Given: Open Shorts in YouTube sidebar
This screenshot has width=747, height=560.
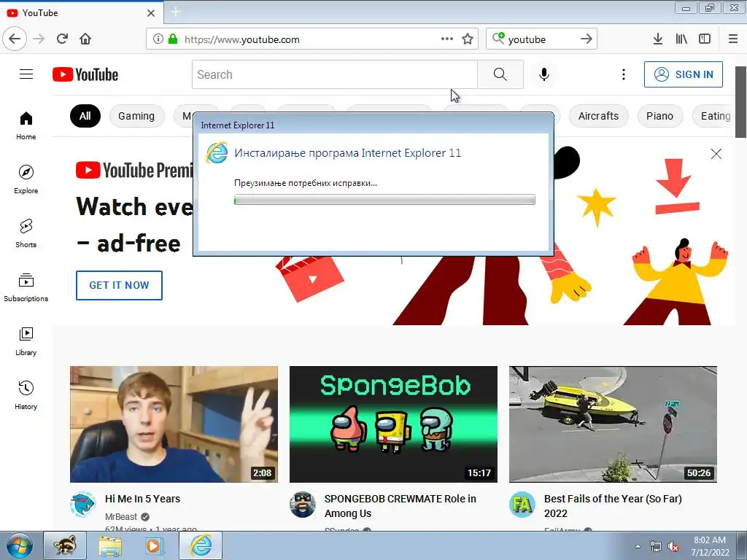Looking at the screenshot, I should coord(26,233).
